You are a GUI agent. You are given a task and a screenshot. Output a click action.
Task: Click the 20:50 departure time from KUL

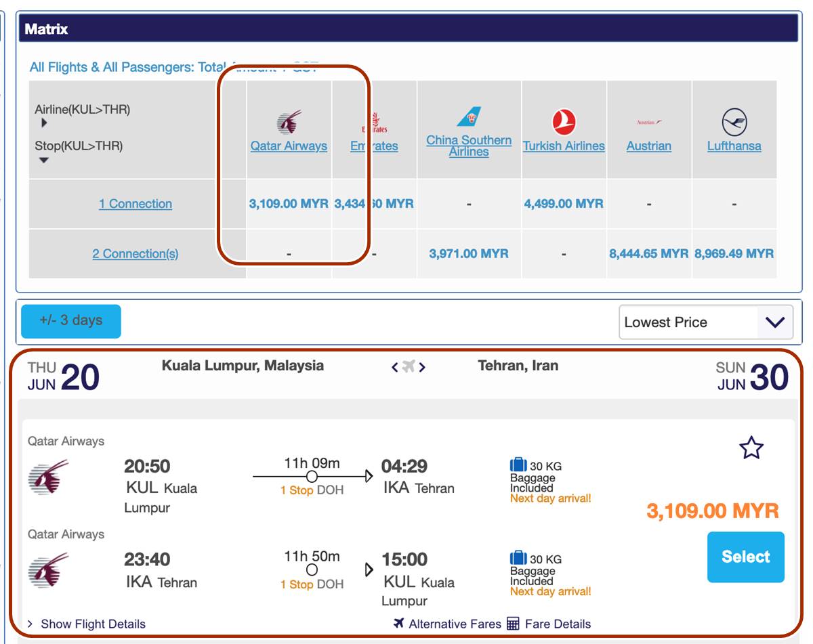(x=147, y=467)
